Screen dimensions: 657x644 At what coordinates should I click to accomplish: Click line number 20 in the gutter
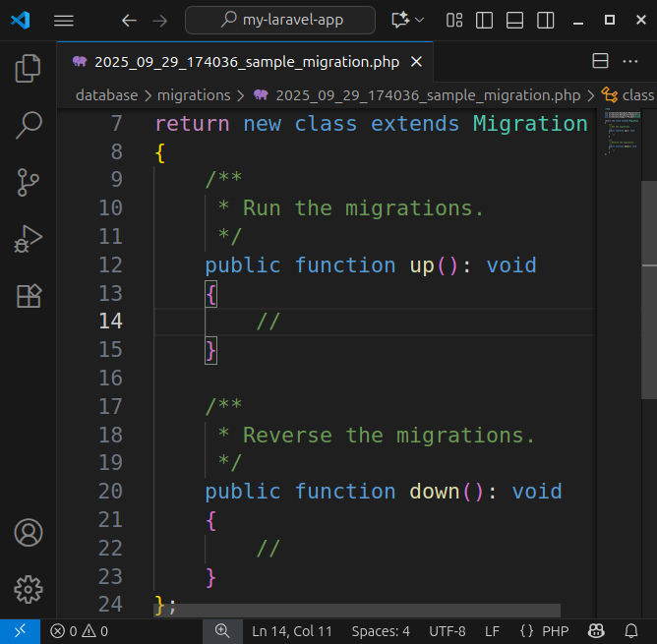click(x=110, y=492)
